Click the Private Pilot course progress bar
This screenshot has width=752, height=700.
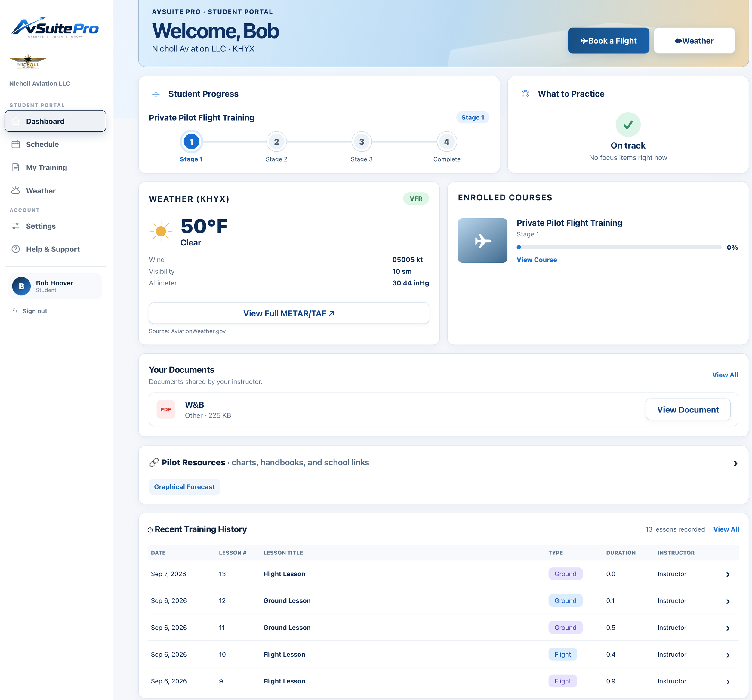click(x=619, y=247)
